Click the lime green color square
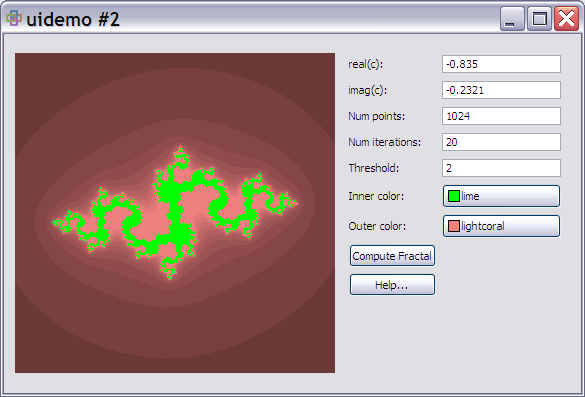 point(454,196)
